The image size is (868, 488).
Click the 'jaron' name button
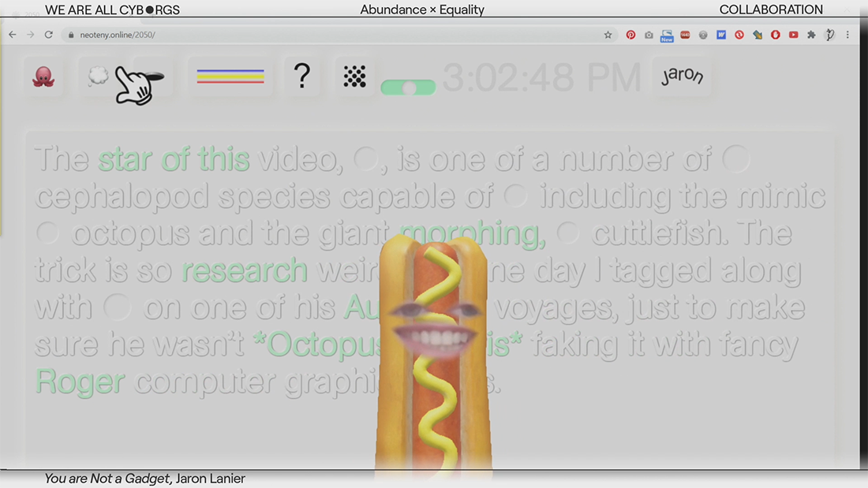[x=682, y=76]
